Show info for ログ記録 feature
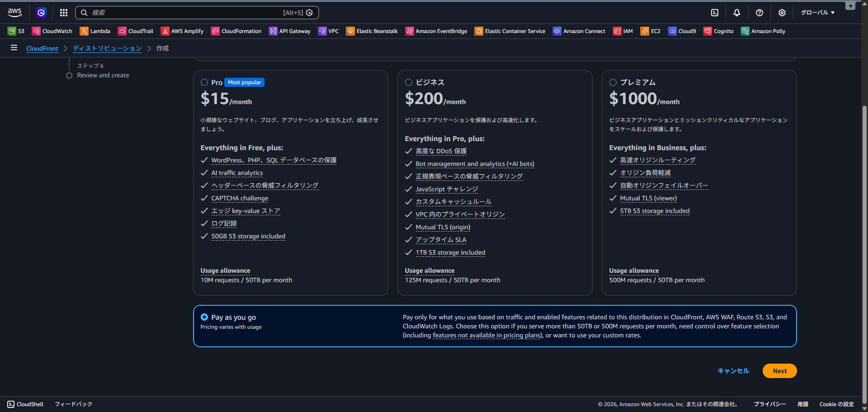Screen dimensions: 868x412 point(224,223)
